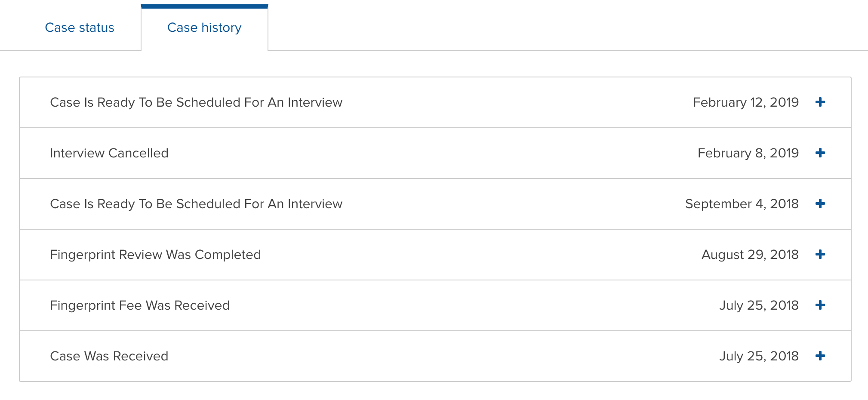
Task: Click the September 4, 2018 date
Action: [x=742, y=204]
